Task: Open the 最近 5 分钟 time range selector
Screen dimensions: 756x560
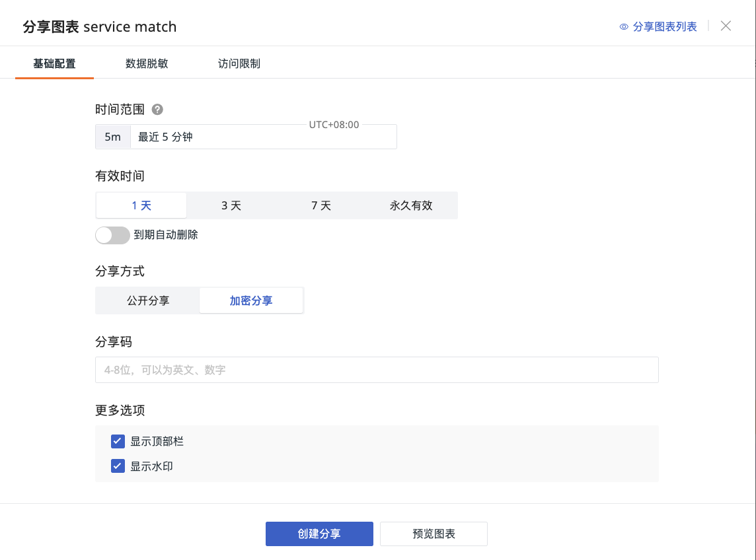Action: point(263,137)
